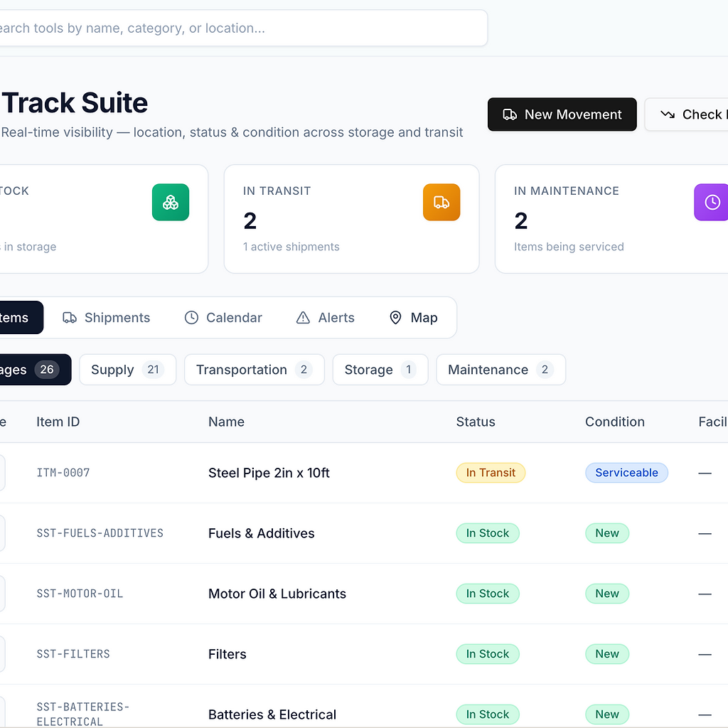Click the green boxes stock icon
The width and height of the screenshot is (728, 728).
(x=171, y=203)
